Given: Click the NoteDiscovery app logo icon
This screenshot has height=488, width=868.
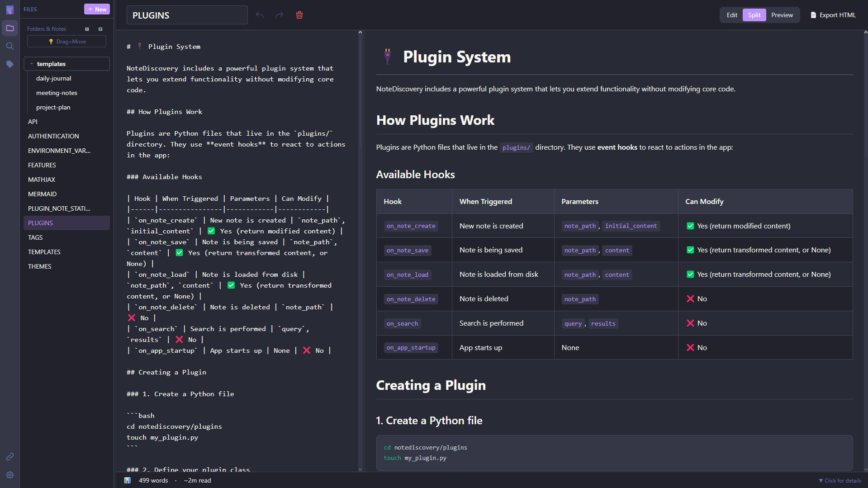Looking at the screenshot, I should point(9,9).
